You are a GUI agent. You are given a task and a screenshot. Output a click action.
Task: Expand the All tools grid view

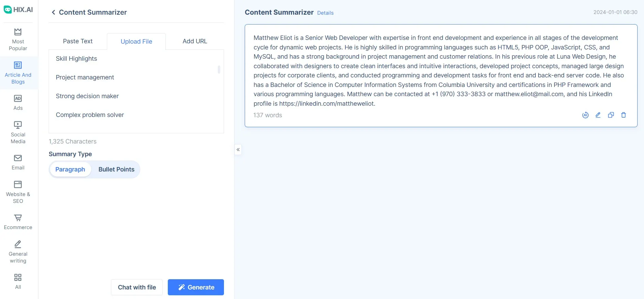coord(18,280)
